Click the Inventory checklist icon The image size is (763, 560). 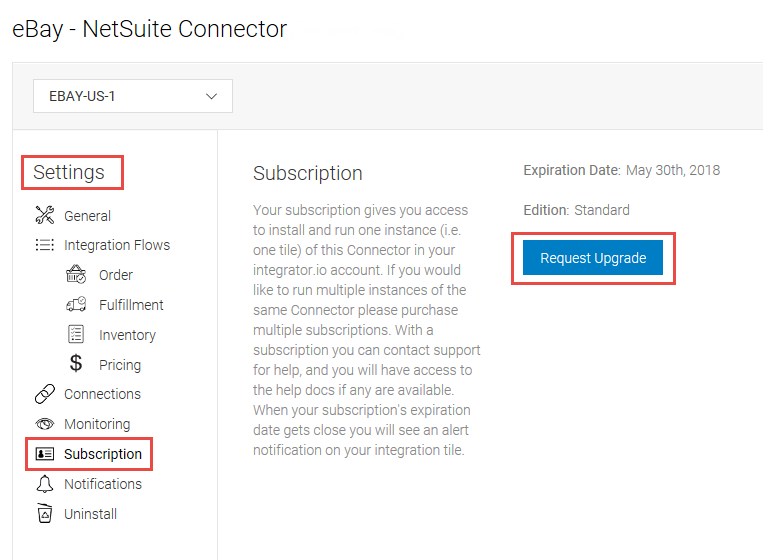tap(76, 334)
